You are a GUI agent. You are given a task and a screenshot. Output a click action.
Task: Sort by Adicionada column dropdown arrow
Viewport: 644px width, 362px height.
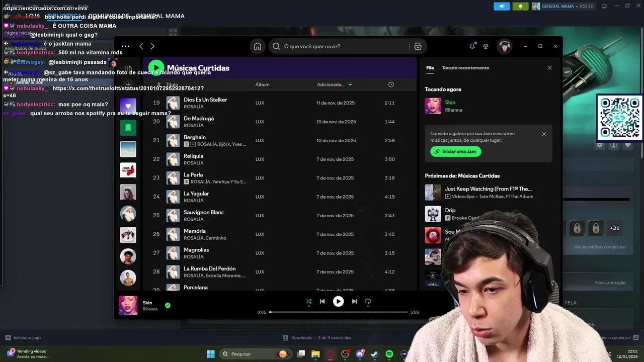coord(350,84)
